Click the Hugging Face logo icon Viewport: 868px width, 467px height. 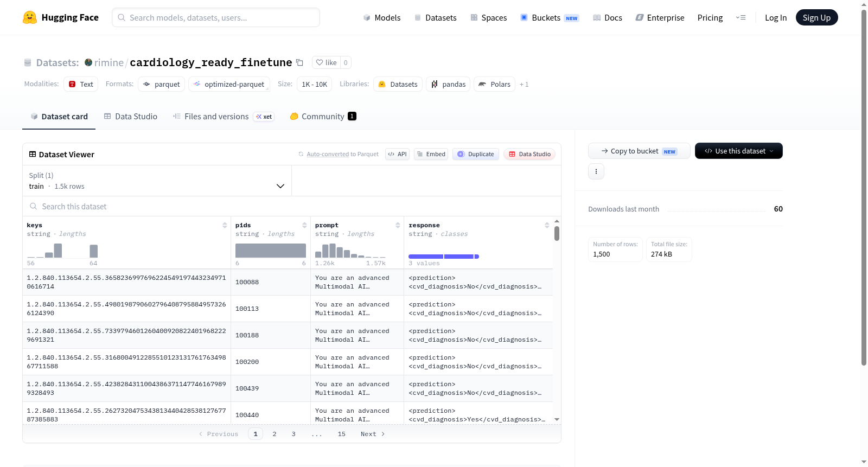coord(30,17)
